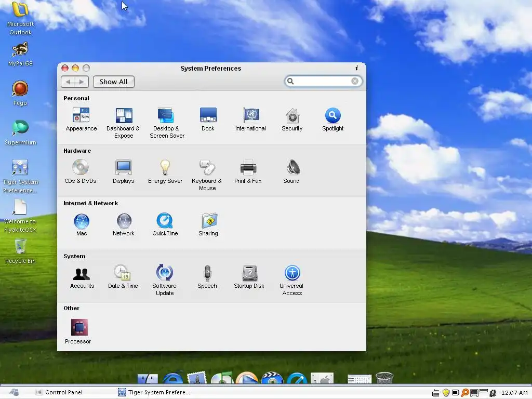Screen dimensions: 532x399
Task: Open Speech preferences
Action: pos(207,277)
